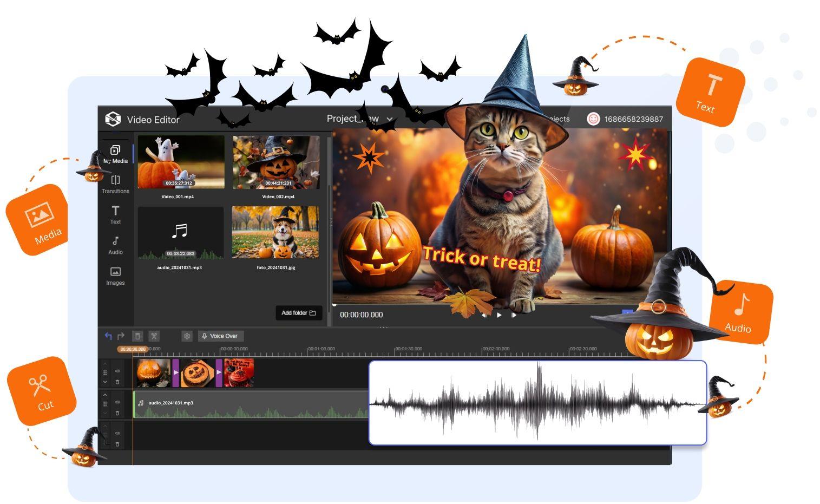The width and height of the screenshot is (820, 504).
Task: Open the Audio panel in sidebar
Action: tap(115, 245)
